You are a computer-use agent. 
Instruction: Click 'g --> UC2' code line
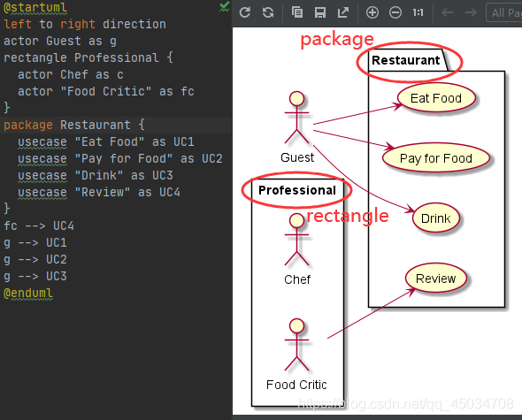pos(35,259)
